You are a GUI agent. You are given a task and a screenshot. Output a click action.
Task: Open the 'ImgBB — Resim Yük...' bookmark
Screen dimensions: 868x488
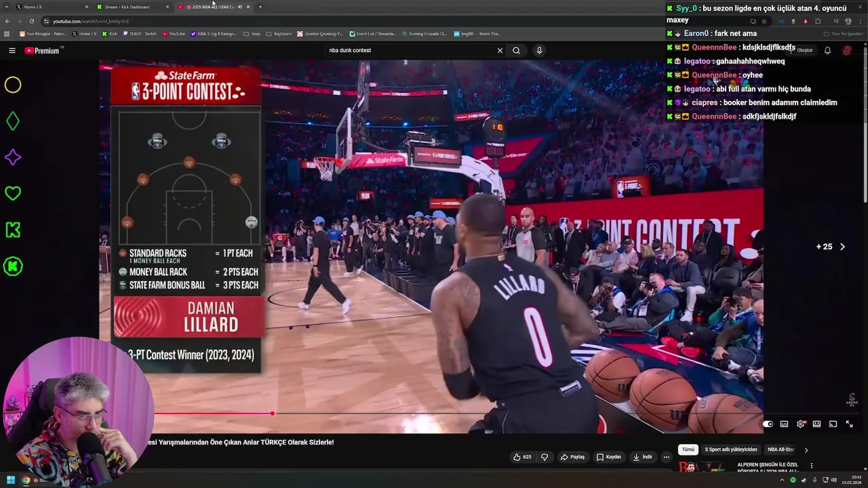477,33
